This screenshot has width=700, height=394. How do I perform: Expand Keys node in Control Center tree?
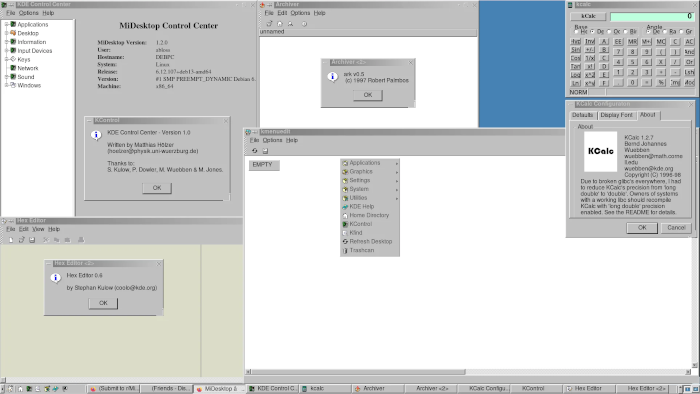point(7,59)
